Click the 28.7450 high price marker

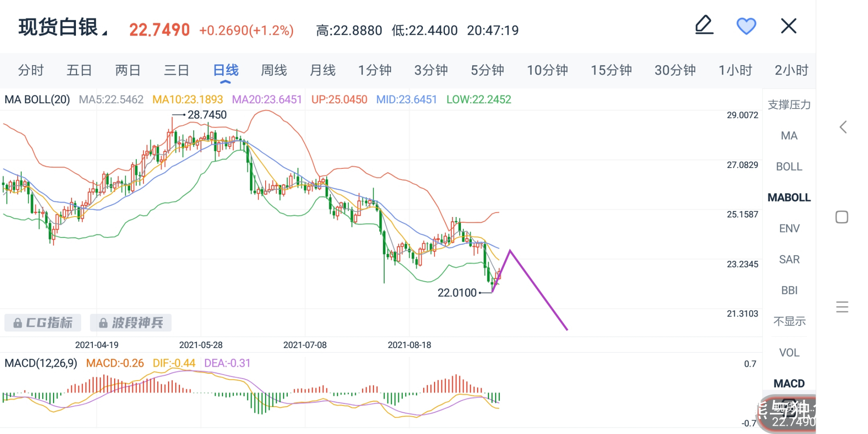pyautogui.click(x=207, y=115)
